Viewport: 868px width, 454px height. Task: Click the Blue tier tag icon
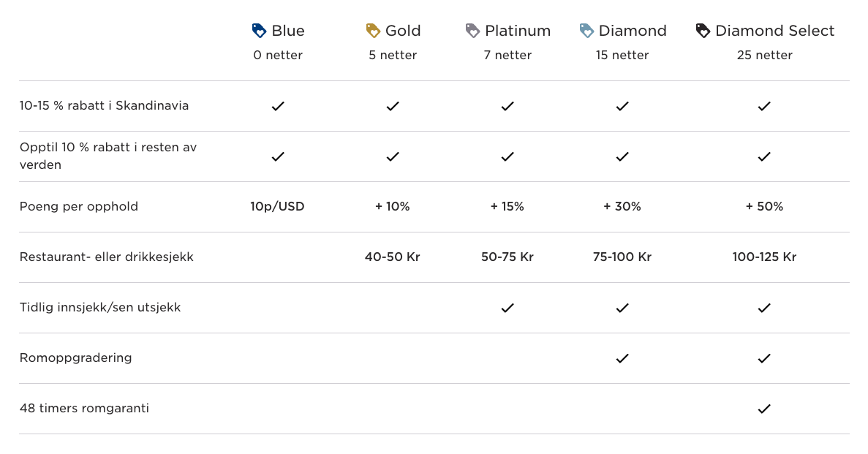click(259, 31)
